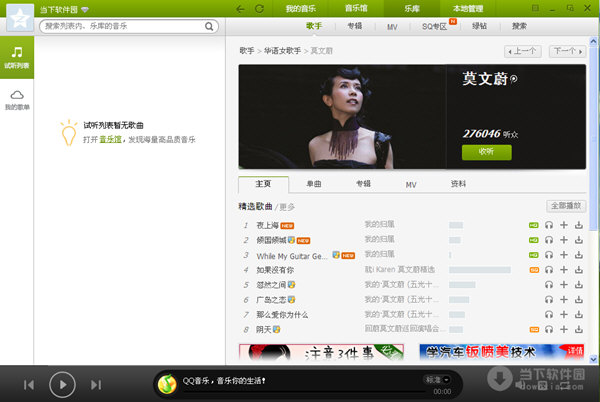Switch to 本地管理 top tab
Viewport: 600px width, 402px height.
tap(468, 9)
